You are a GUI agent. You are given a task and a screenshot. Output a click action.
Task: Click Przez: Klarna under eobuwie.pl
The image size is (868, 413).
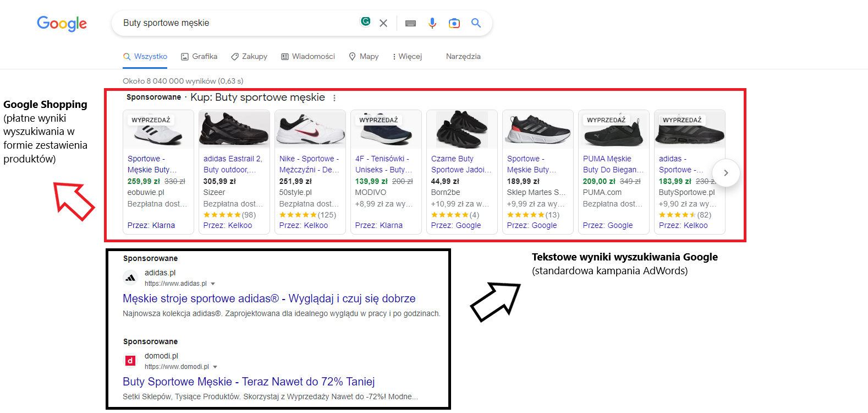coord(151,225)
